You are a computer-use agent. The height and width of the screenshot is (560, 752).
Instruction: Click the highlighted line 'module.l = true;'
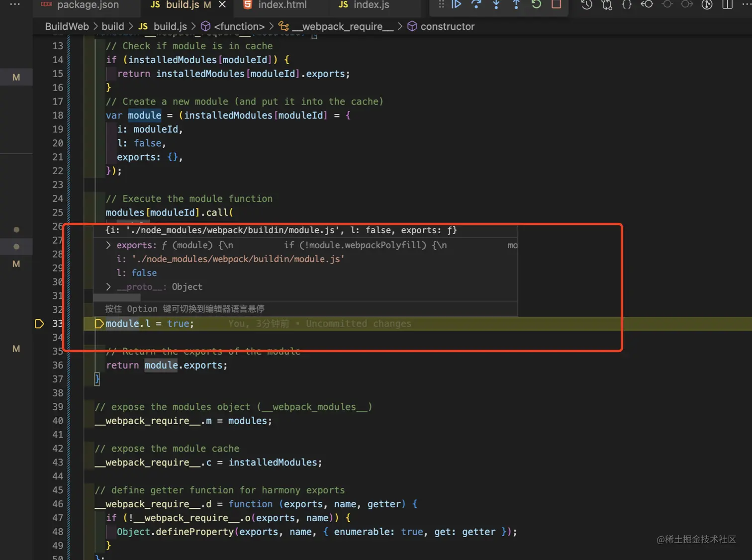pos(150,324)
